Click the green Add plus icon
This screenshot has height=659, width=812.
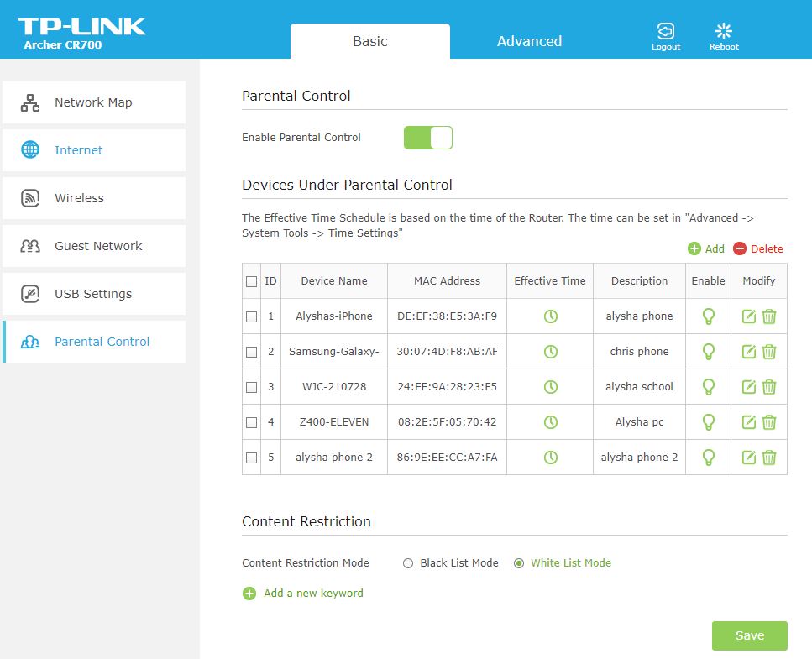point(694,248)
